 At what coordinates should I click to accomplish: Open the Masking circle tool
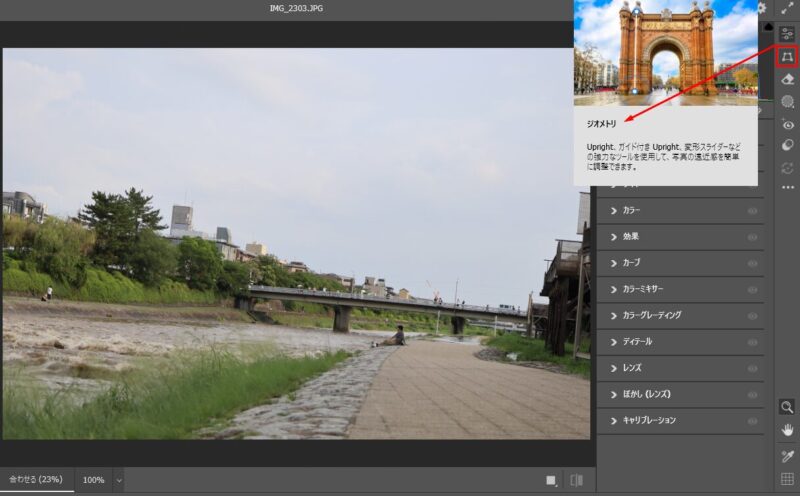click(787, 102)
